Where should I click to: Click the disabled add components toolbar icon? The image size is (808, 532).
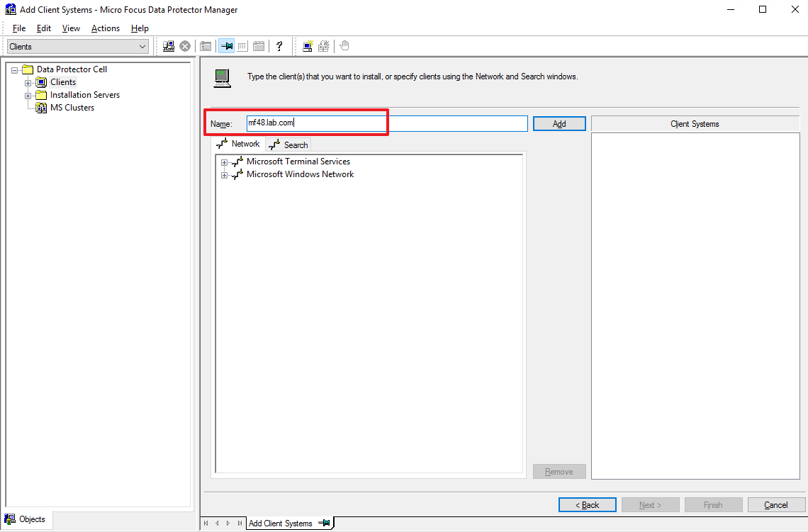324,46
